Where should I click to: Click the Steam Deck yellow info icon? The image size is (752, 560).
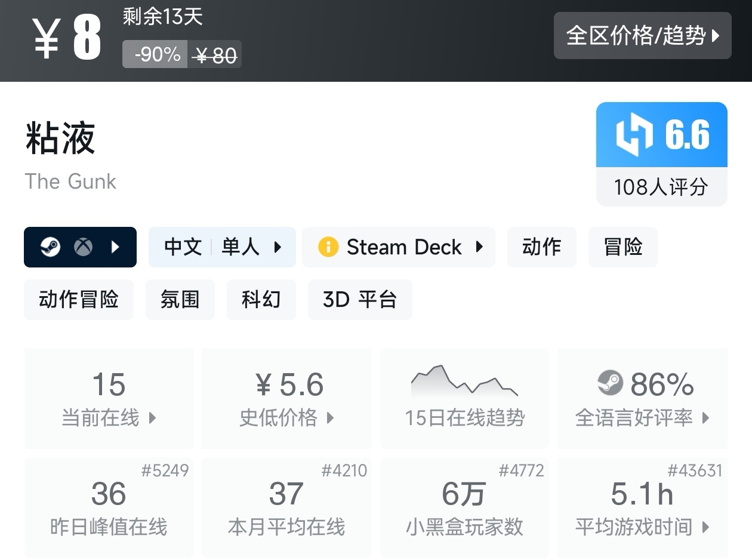pos(328,247)
